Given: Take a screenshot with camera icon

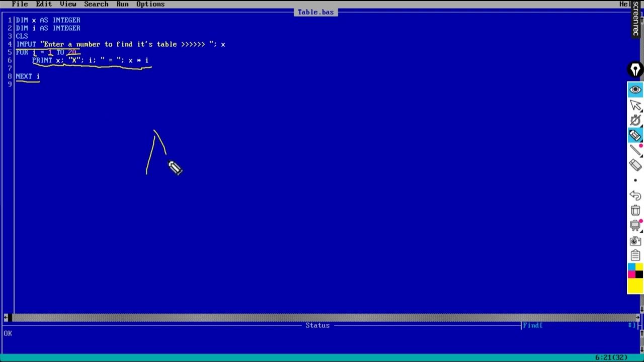Looking at the screenshot, I should (635, 241).
